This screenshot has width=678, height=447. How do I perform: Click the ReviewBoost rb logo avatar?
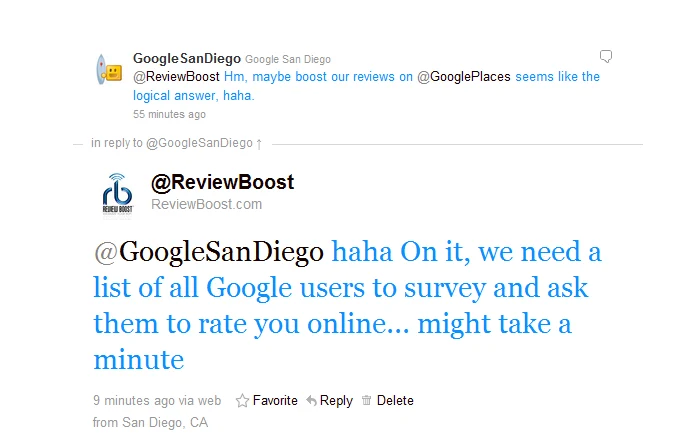(x=118, y=194)
